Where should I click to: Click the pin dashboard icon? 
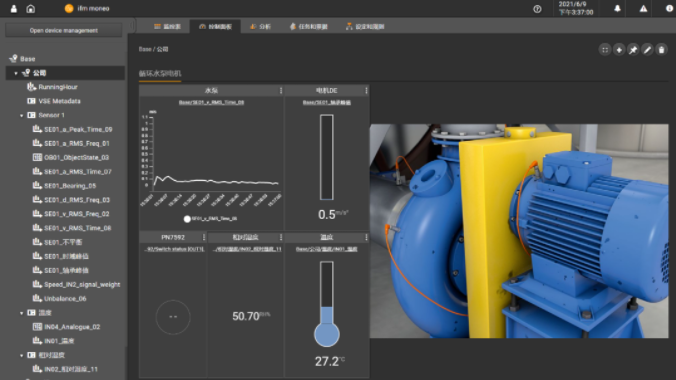click(x=633, y=50)
